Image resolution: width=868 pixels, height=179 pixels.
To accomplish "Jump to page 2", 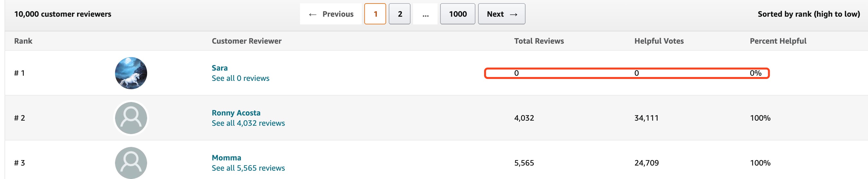I will [400, 14].
